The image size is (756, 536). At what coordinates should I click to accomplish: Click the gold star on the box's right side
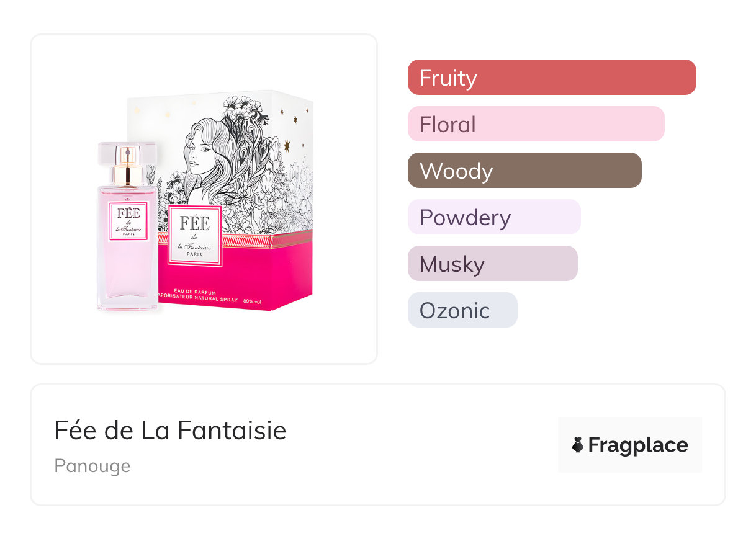[287, 146]
